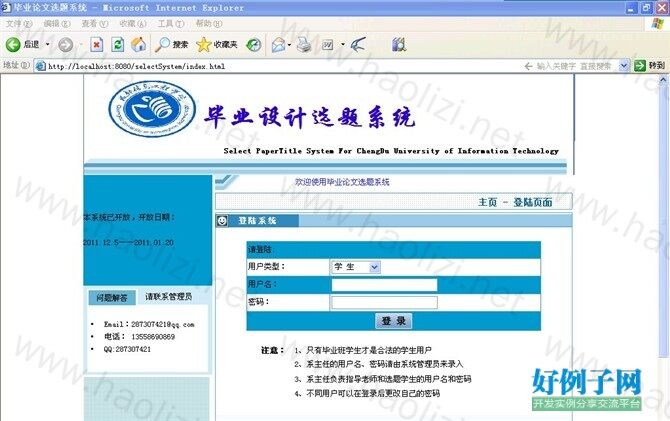The width and height of the screenshot is (670, 421).
Task: Open the Search (搜索) toolbar button
Action: coord(171,45)
